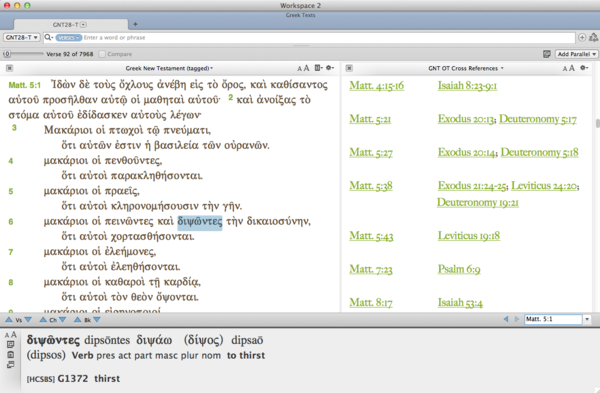
Task: Increase text size in Greek New Testament pane
Action: pos(307,68)
